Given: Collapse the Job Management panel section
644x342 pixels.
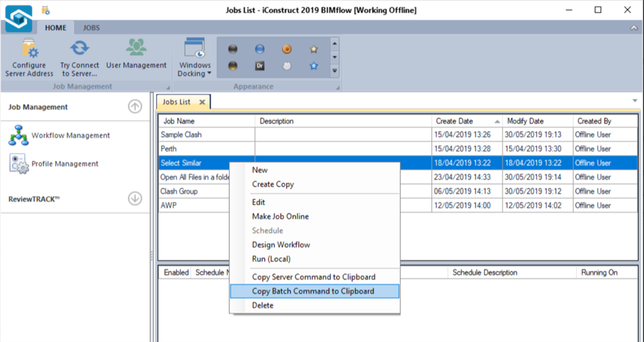Looking at the screenshot, I should point(134,107).
